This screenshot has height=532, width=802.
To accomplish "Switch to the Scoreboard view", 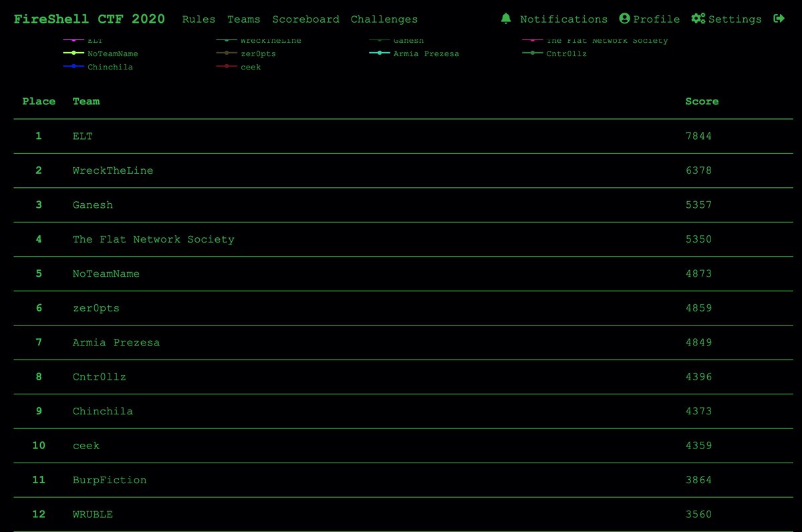I will (x=305, y=19).
